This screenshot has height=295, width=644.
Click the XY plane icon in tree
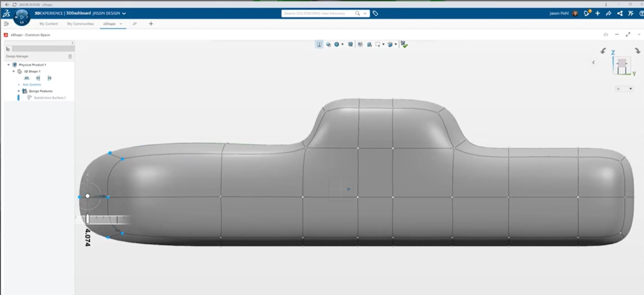click(x=27, y=78)
